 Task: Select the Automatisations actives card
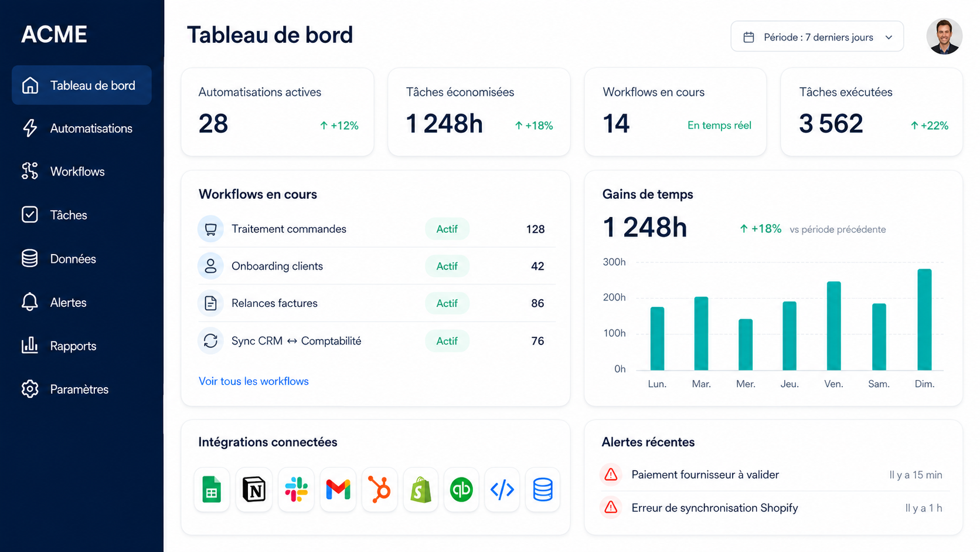[278, 112]
